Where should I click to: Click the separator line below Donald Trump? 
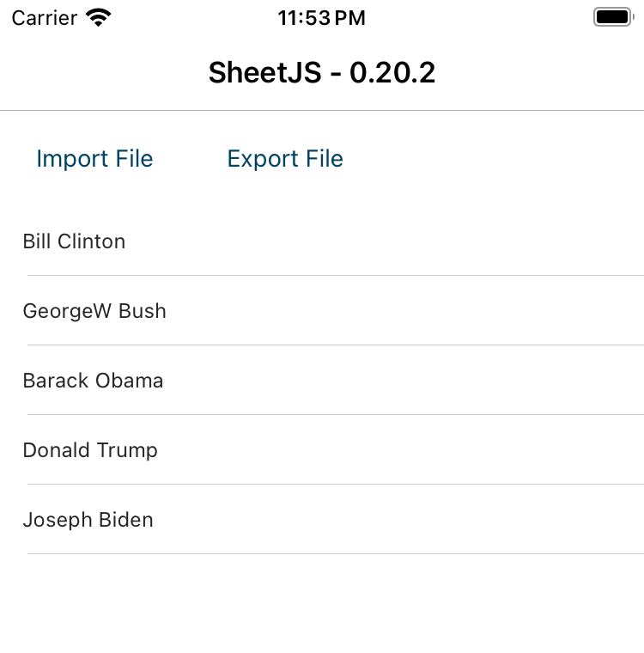click(x=335, y=485)
